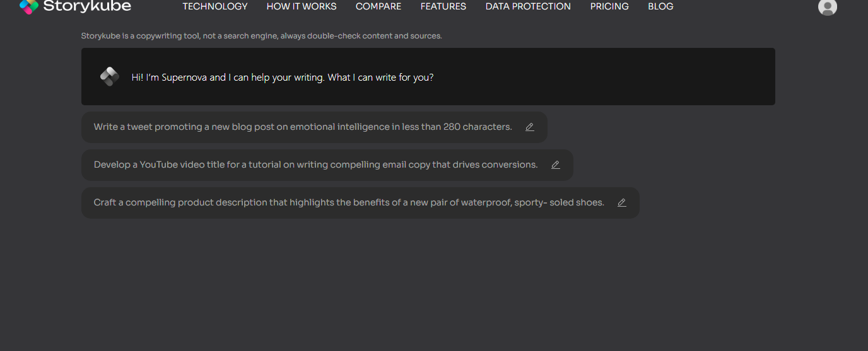The width and height of the screenshot is (868, 351).
Task: Edit the tweet prompt with pencil icon
Action: point(530,127)
